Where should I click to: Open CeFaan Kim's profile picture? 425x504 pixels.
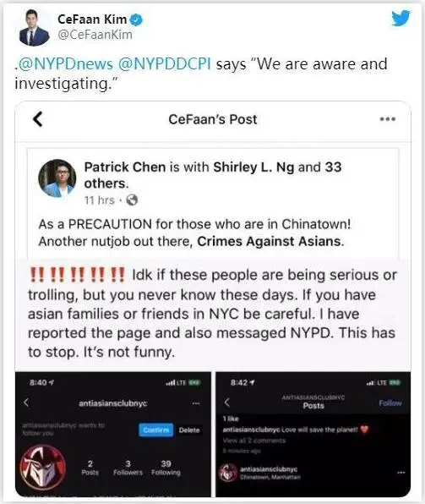pos(35,28)
